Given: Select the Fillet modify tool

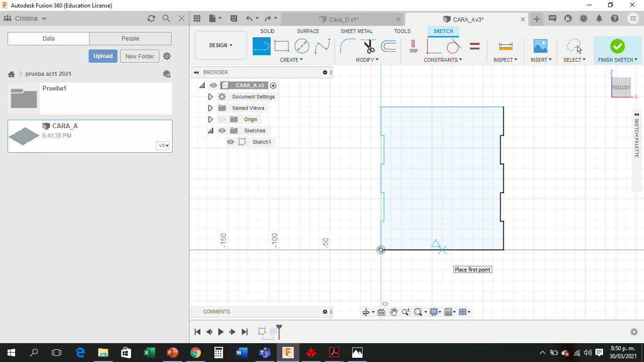Looking at the screenshot, I should point(348,46).
